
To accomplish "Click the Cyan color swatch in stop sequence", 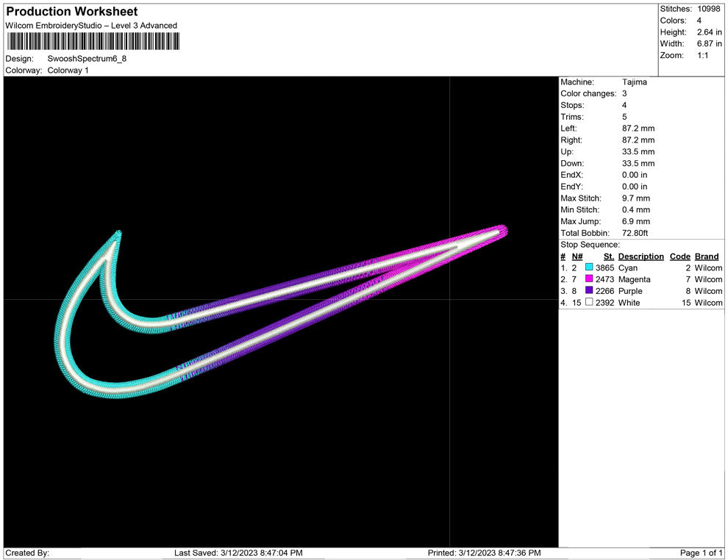I will pos(589,268).
